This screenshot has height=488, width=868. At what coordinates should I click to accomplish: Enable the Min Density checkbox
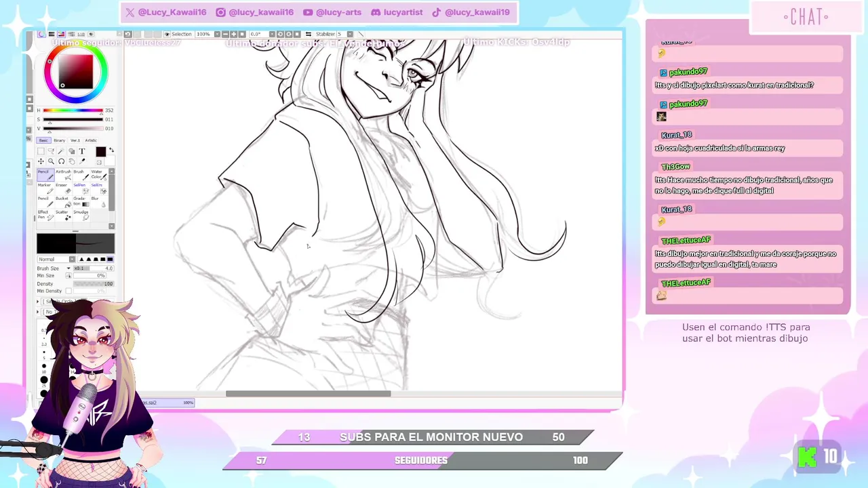pyautogui.click(x=68, y=291)
